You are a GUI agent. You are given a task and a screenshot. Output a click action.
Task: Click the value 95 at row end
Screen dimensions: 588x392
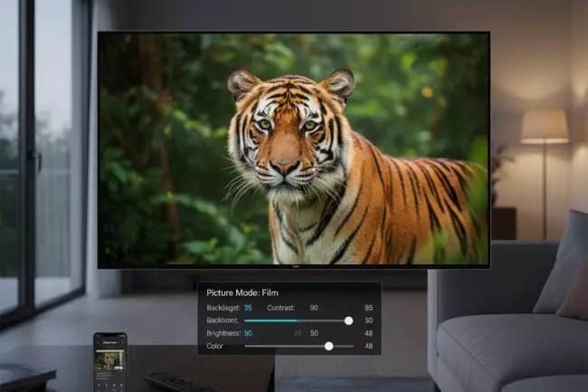click(x=368, y=308)
